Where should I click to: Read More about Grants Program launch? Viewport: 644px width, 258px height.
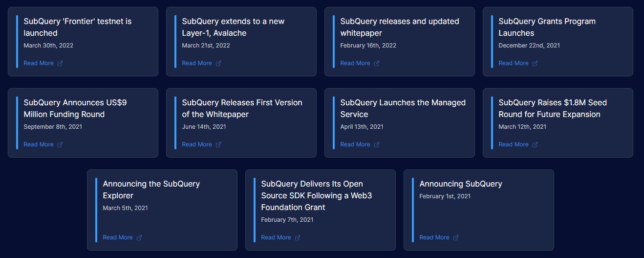[x=514, y=63]
